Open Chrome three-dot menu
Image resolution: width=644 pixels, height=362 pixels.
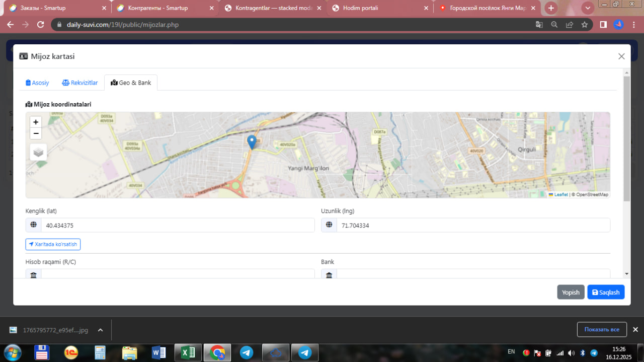(634, 25)
